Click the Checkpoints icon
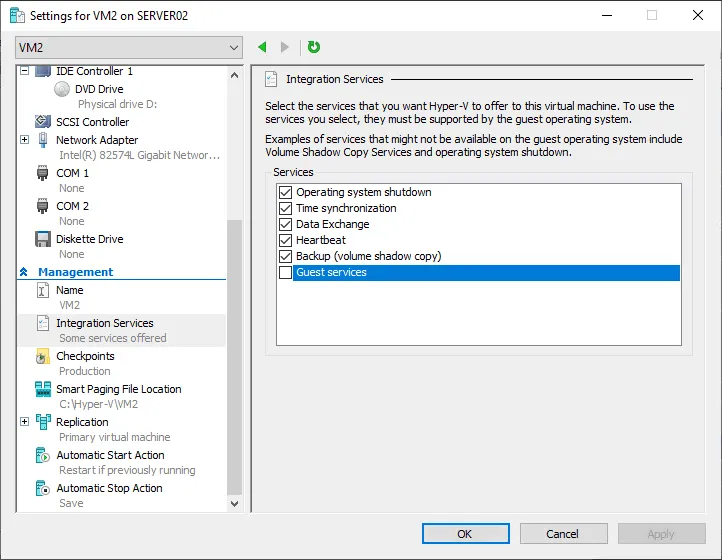The image size is (722, 560). (43, 356)
